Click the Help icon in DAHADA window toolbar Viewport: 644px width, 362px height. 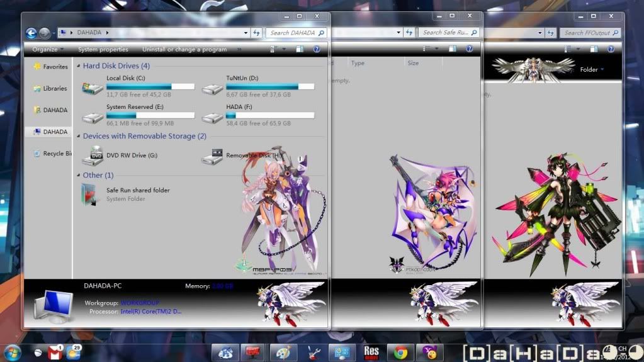317,49
